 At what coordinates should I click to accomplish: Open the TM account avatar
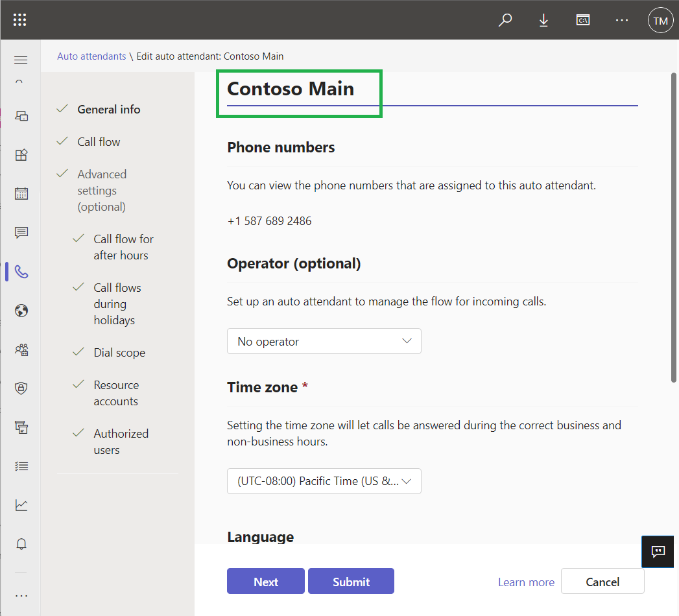pos(660,21)
